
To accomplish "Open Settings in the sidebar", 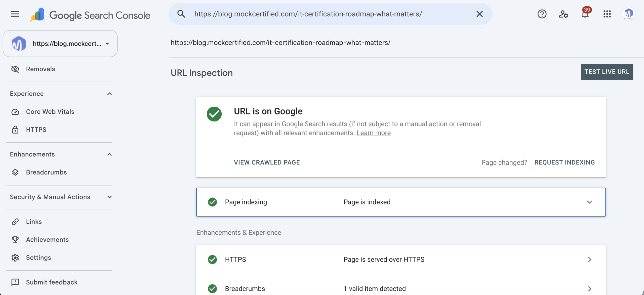I will (x=38, y=258).
